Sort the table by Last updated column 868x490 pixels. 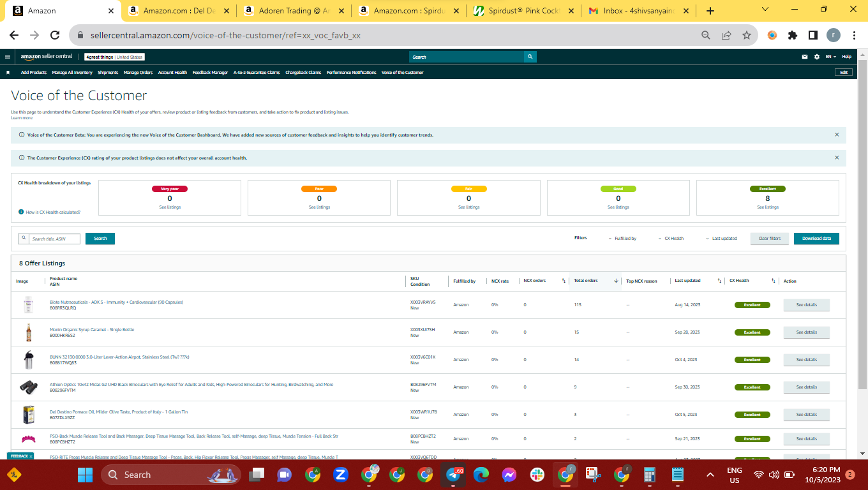(x=720, y=281)
